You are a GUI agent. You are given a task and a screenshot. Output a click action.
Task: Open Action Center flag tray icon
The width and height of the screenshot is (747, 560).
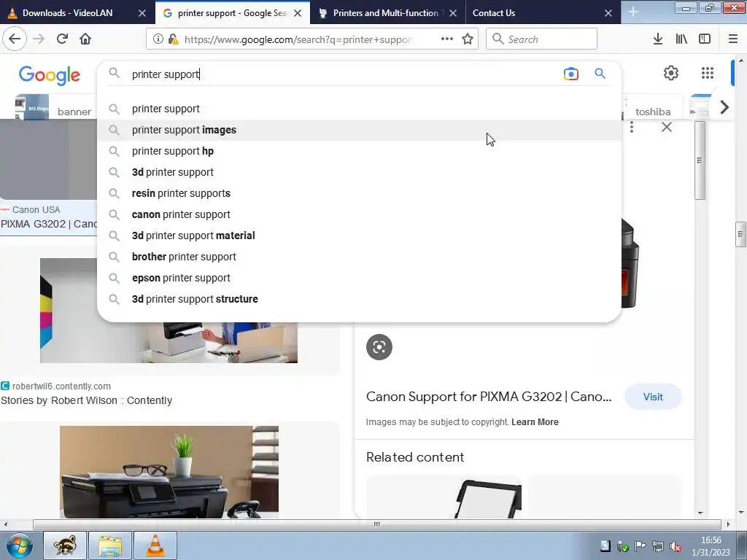640,546
